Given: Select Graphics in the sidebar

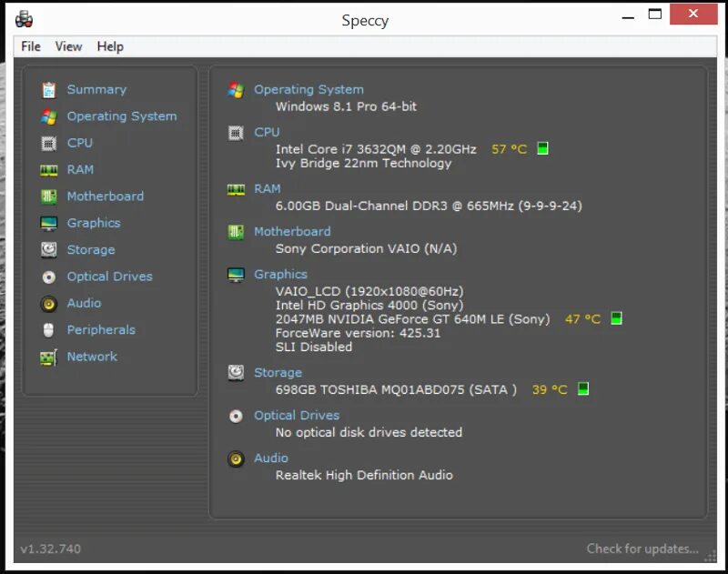Looking at the screenshot, I should tap(94, 223).
